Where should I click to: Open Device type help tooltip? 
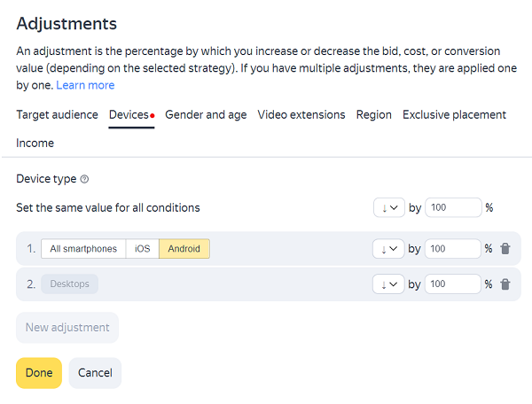[x=84, y=179]
